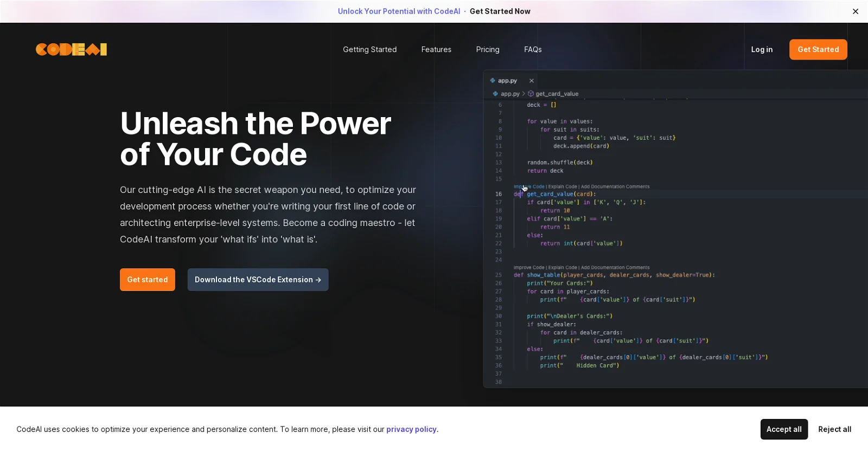Select app.py in the editor breadcrumb
This screenshot has width=868, height=452.
point(509,94)
